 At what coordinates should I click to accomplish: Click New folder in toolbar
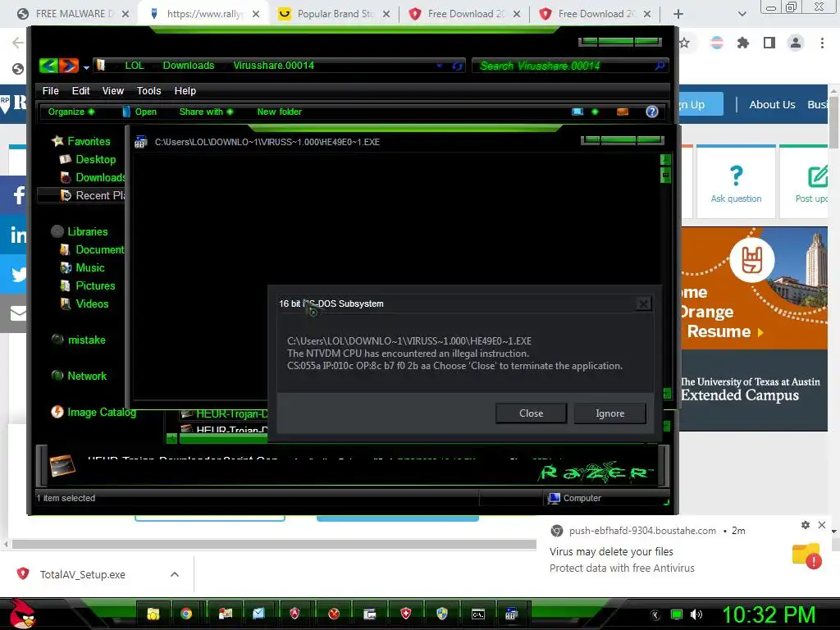click(x=279, y=112)
